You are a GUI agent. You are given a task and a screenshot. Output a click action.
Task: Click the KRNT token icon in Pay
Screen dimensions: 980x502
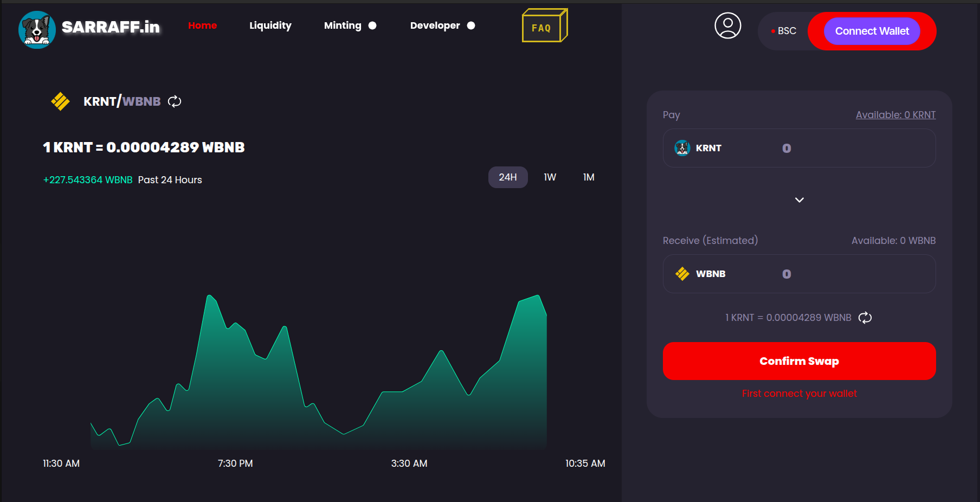tap(682, 148)
